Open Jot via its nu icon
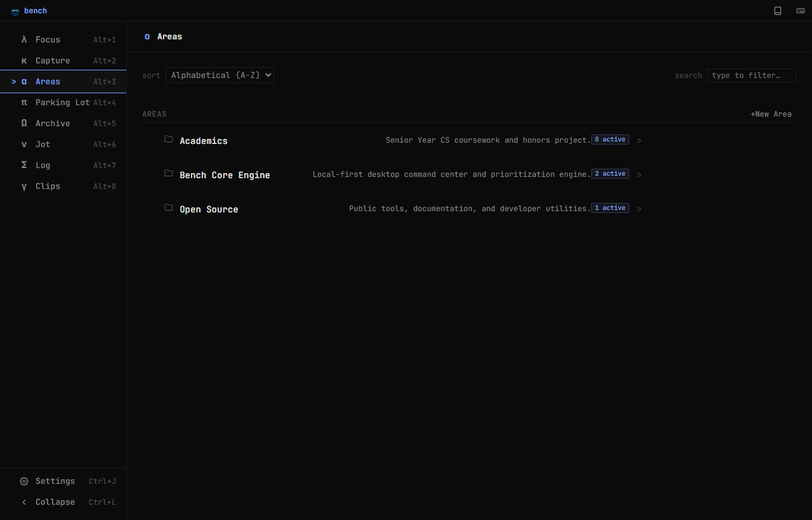The width and height of the screenshot is (812, 520). [24, 144]
